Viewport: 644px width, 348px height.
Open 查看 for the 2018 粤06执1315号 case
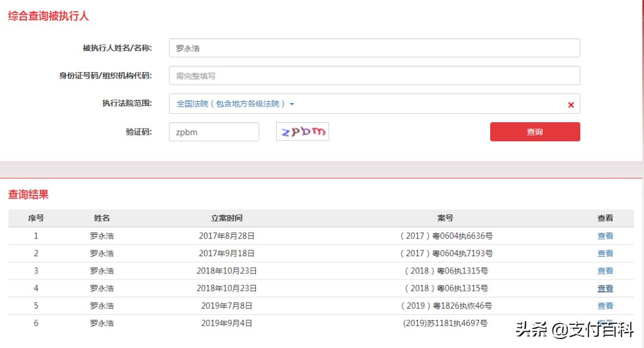pyautogui.click(x=605, y=271)
